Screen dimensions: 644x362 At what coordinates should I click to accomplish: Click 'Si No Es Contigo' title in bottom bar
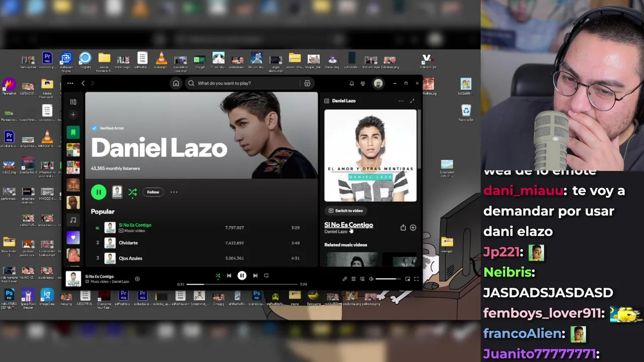pos(99,277)
